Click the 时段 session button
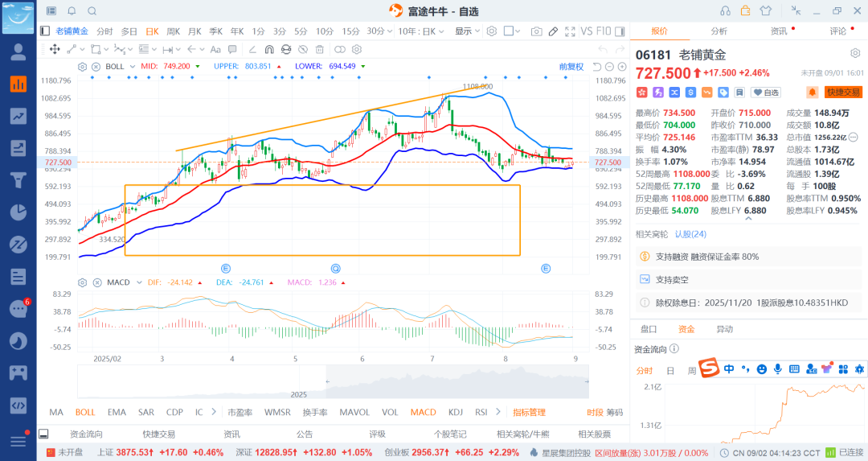 pyautogui.click(x=595, y=412)
